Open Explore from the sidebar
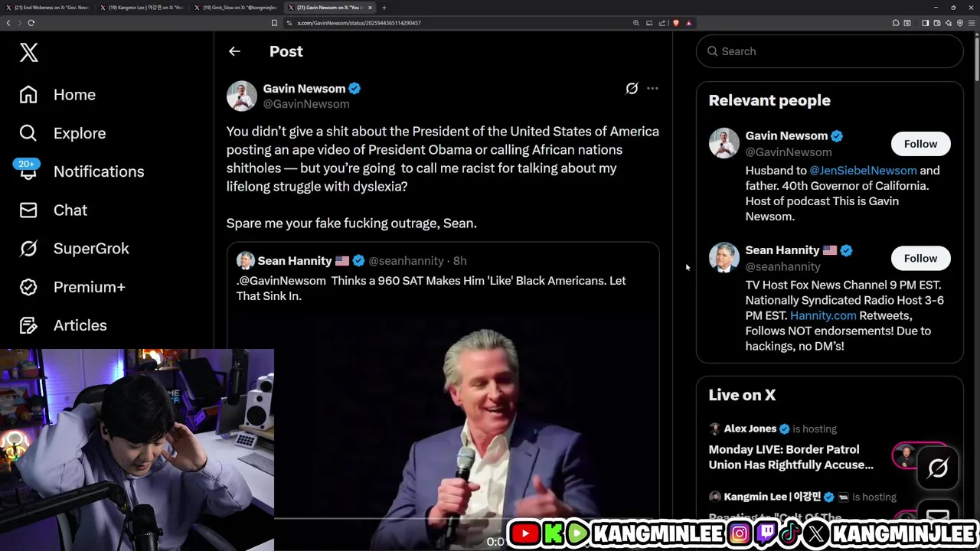The width and height of the screenshot is (980, 551). click(x=63, y=133)
